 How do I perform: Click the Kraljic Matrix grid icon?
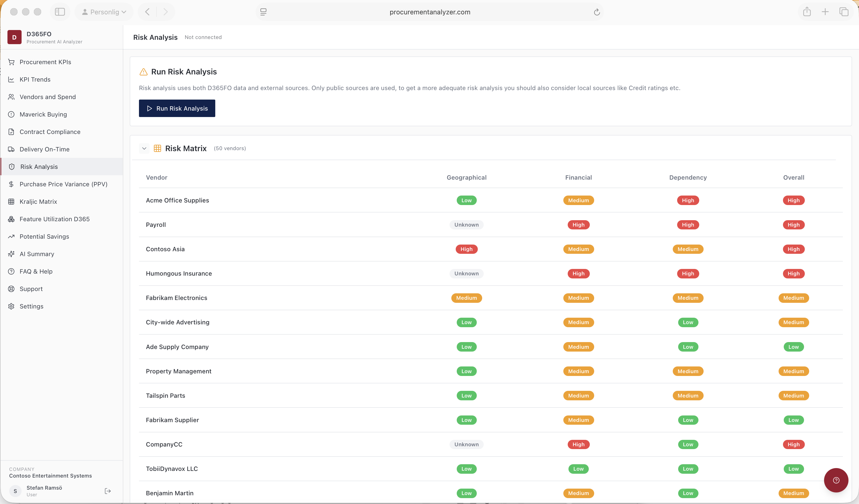[11, 202]
